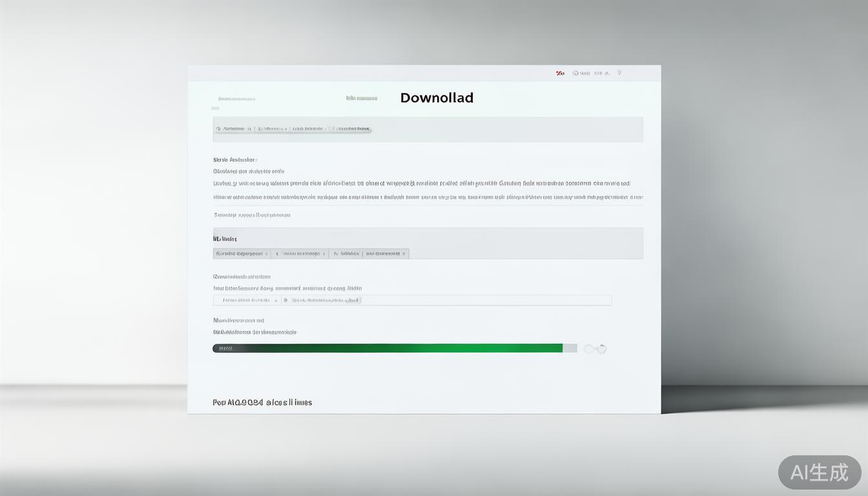Viewport: 868px width, 496px height.
Task: Open the dropdown at the input row start
Action: pos(247,300)
